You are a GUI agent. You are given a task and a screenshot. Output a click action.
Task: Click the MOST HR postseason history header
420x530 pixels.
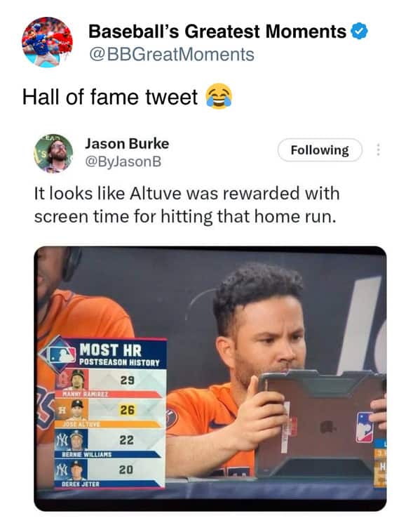(x=119, y=355)
